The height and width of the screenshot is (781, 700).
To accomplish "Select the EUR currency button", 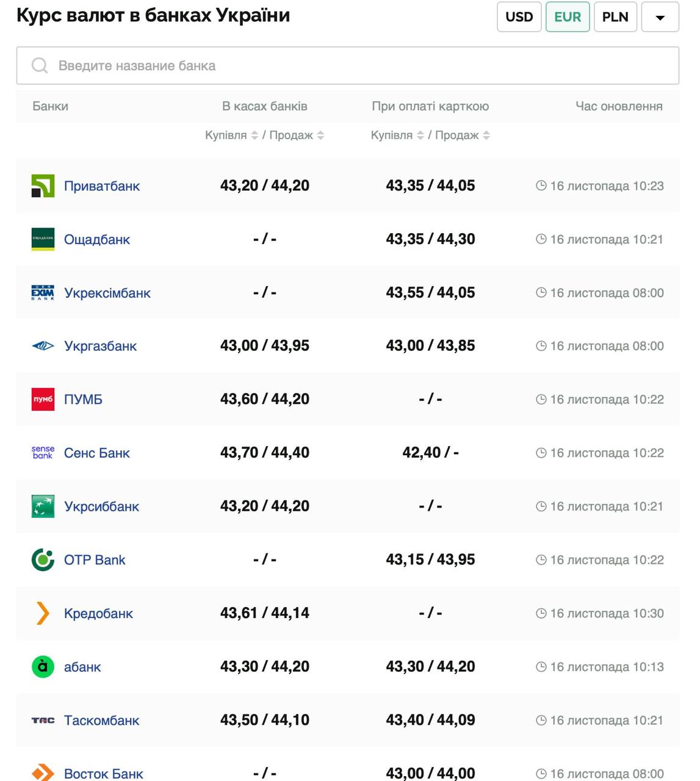I will point(567,17).
